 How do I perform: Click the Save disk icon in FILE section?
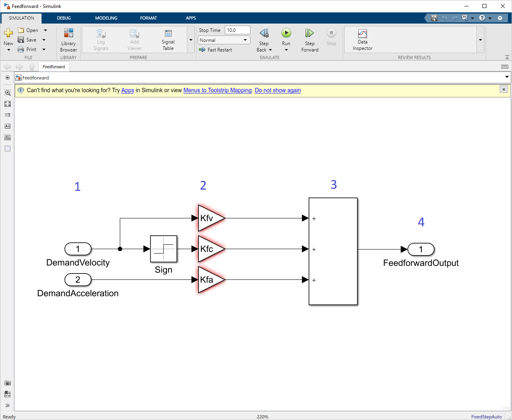coord(21,40)
